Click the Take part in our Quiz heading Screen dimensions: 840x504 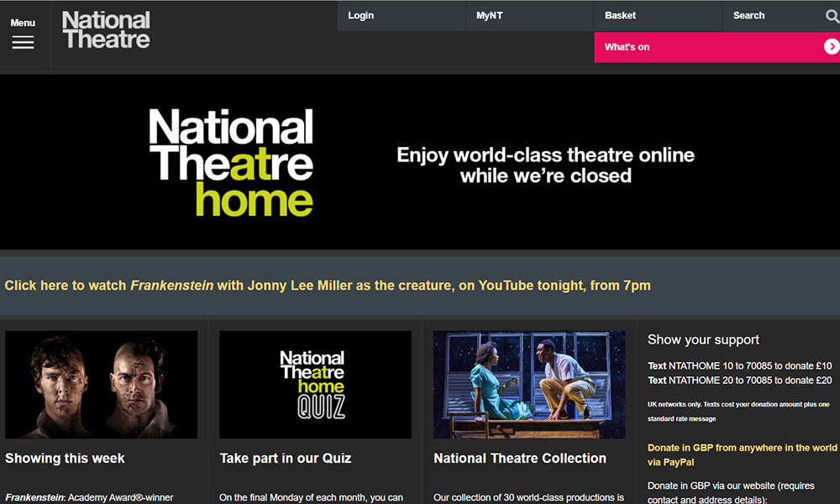coord(286,459)
